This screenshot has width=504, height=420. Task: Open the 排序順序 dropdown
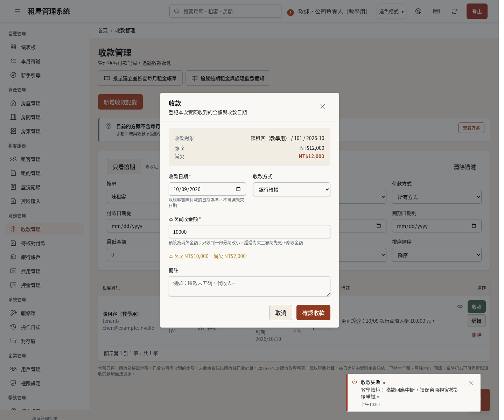(436, 255)
